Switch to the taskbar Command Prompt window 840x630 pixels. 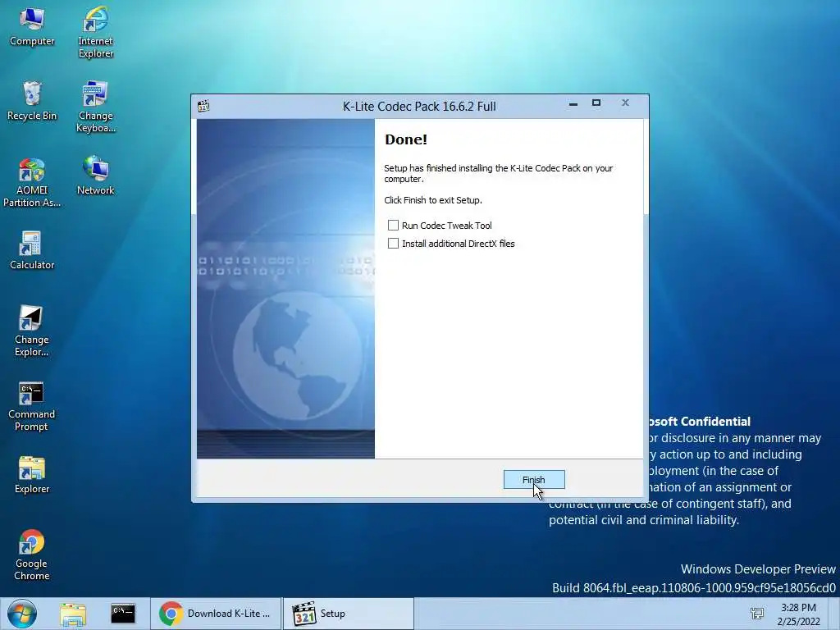[x=123, y=614]
